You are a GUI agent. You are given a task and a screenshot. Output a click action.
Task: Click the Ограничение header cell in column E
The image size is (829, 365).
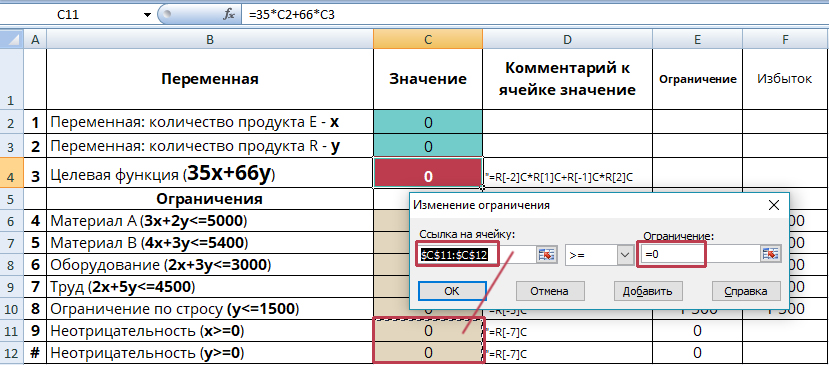[x=697, y=79]
